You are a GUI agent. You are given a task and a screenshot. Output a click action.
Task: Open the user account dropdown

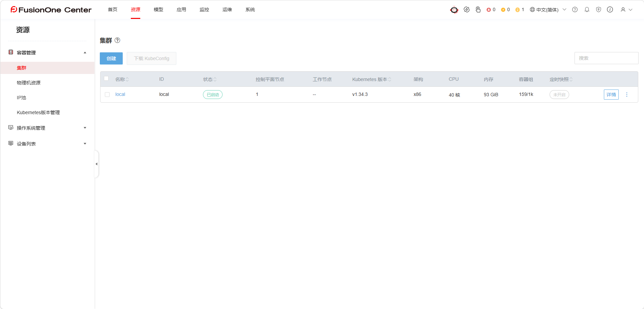pyautogui.click(x=626, y=9)
